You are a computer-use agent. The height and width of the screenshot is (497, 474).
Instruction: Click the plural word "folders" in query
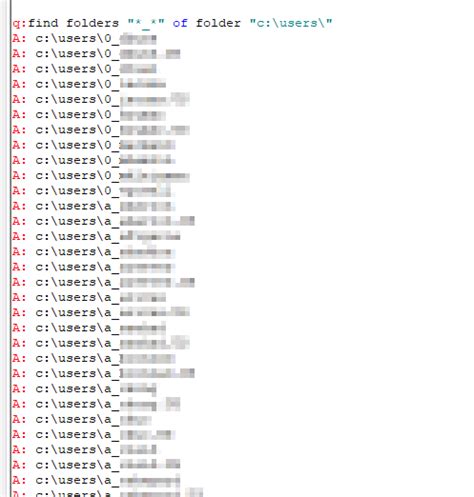click(92, 23)
